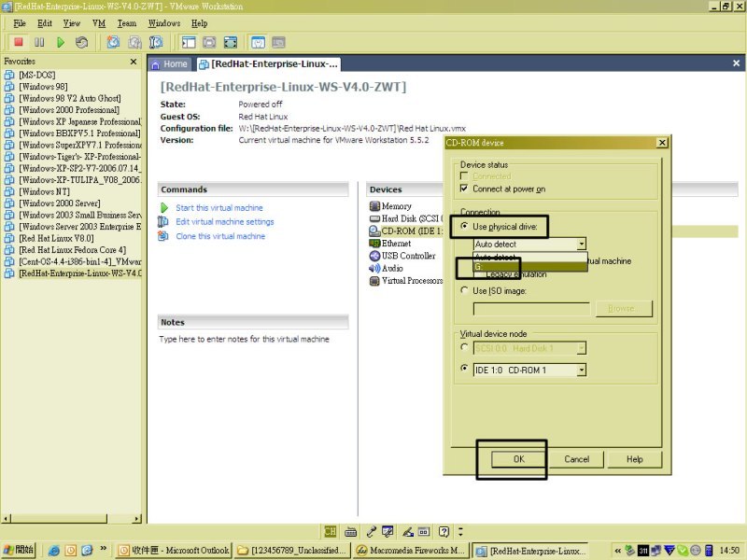Image resolution: width=747 pixels, height=560 pixels.
Task: Open the Windows menu
Action: click(164, 23)
